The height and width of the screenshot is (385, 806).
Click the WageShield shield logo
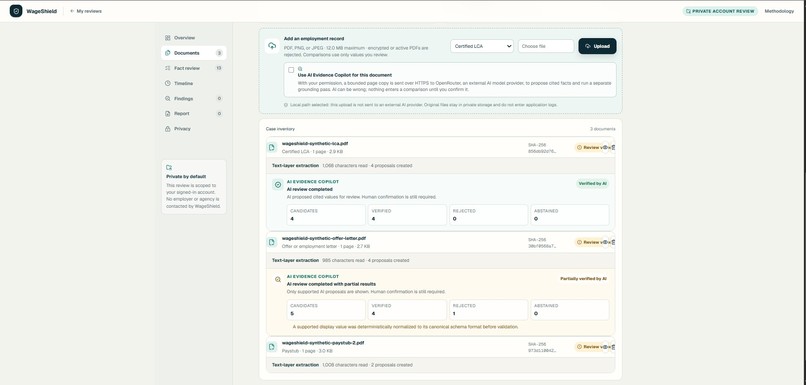click(x=16, y=11)
